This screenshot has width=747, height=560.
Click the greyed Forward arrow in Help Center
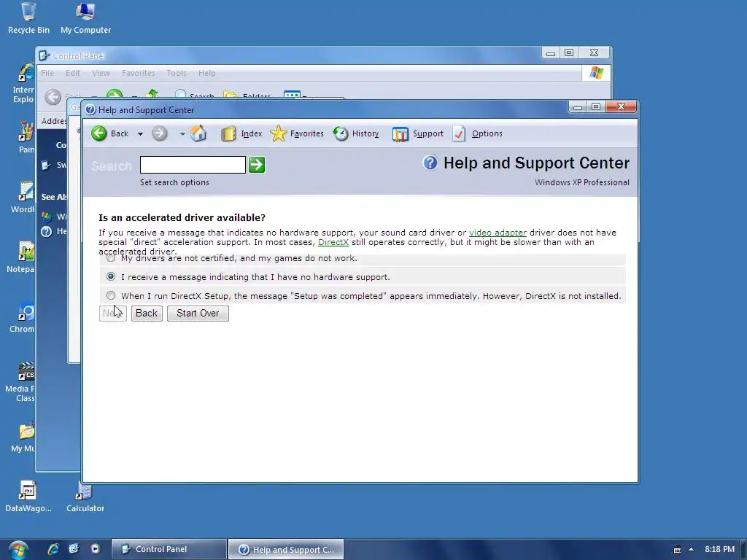160,133
